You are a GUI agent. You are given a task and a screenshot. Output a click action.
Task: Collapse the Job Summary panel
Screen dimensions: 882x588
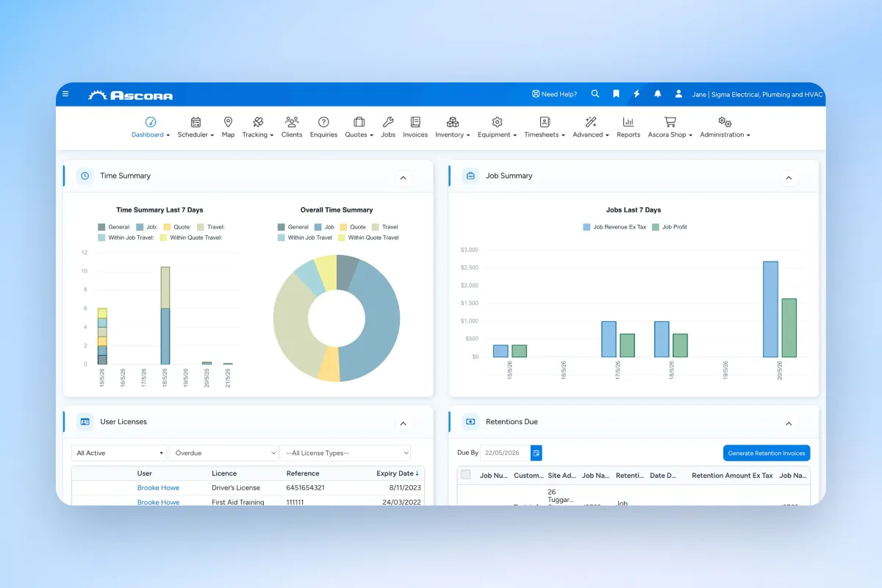(x=789, y=178)
